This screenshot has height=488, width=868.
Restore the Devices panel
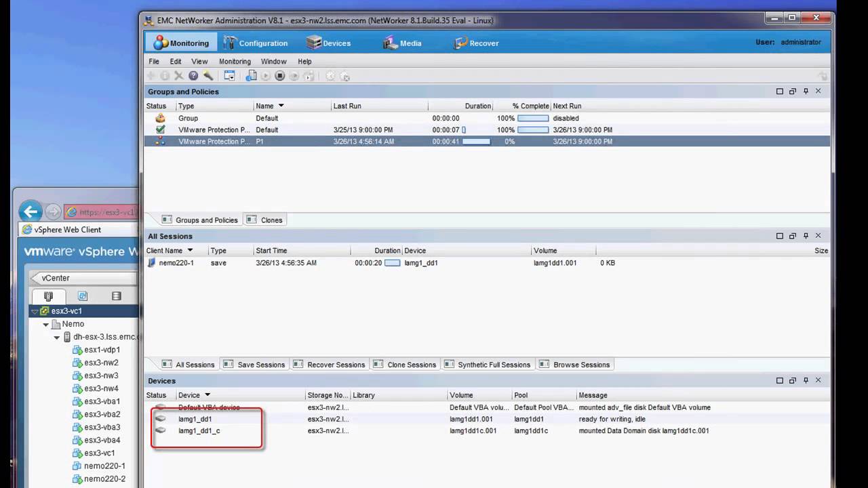point(793,381)
